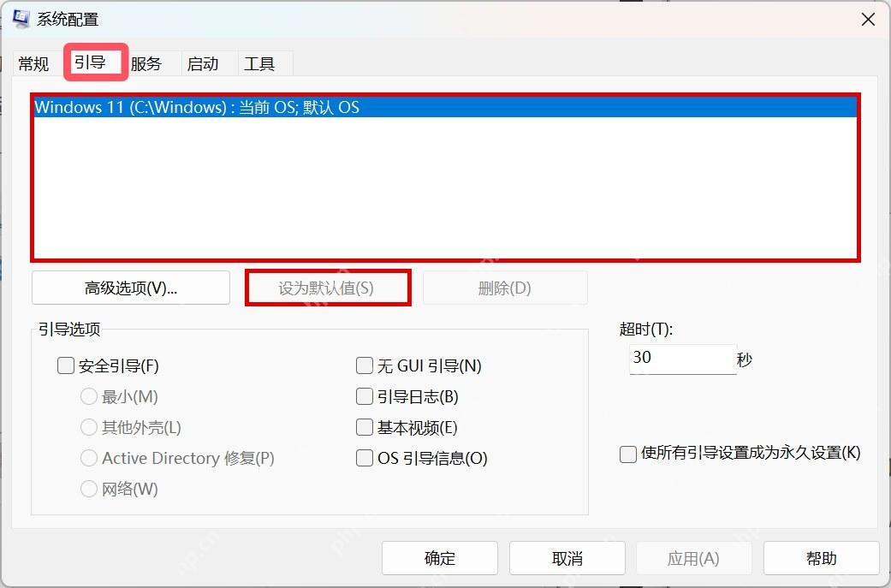Open 帮助 help
The image size is (891, 588).
(x=821, y=558)
